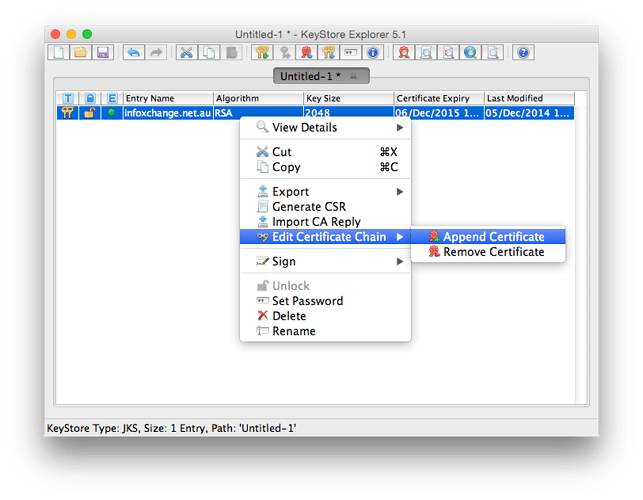Click the Save KeyStore floppy icon
Viewport: 643px width, 500px height.
103,53
